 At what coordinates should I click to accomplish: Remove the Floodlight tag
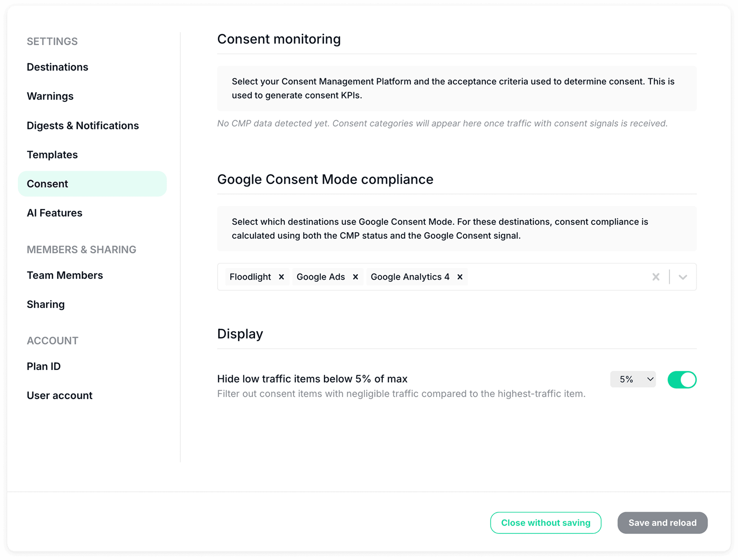(x=281, y=277)
